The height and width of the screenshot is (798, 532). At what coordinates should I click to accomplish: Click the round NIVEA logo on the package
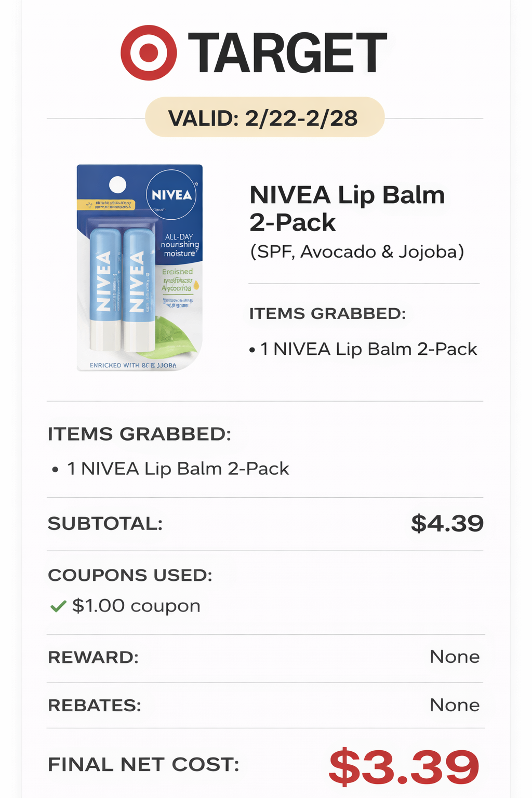(171, 195)
